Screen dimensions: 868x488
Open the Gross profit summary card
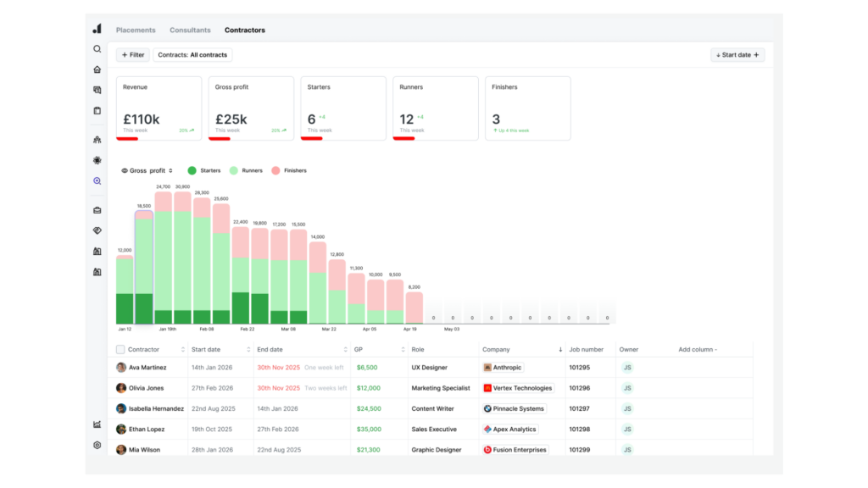(x=251, y=108)
